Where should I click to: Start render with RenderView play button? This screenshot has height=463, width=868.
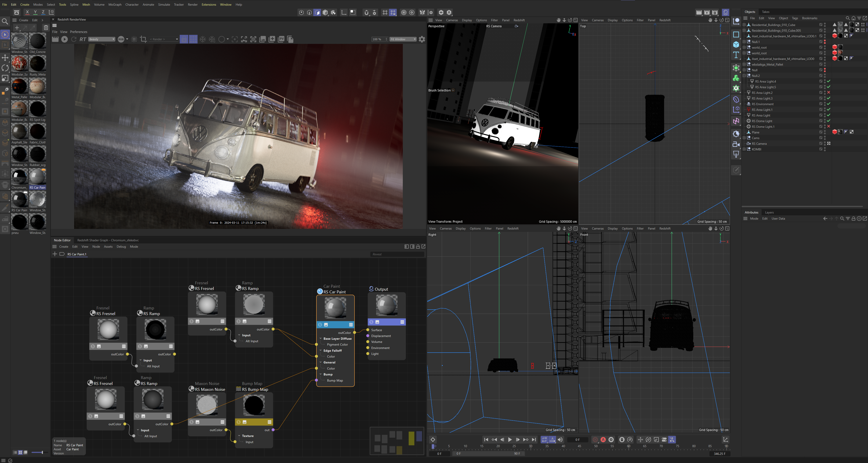(x=64, y=39)
